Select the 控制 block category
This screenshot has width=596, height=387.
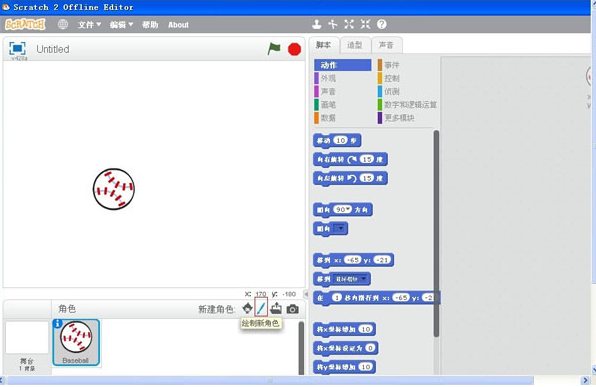pos(388,78)
